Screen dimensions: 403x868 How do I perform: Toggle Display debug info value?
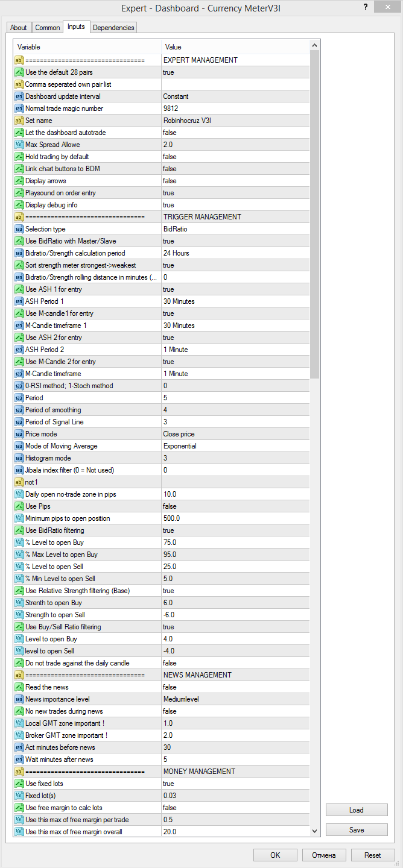235,205
